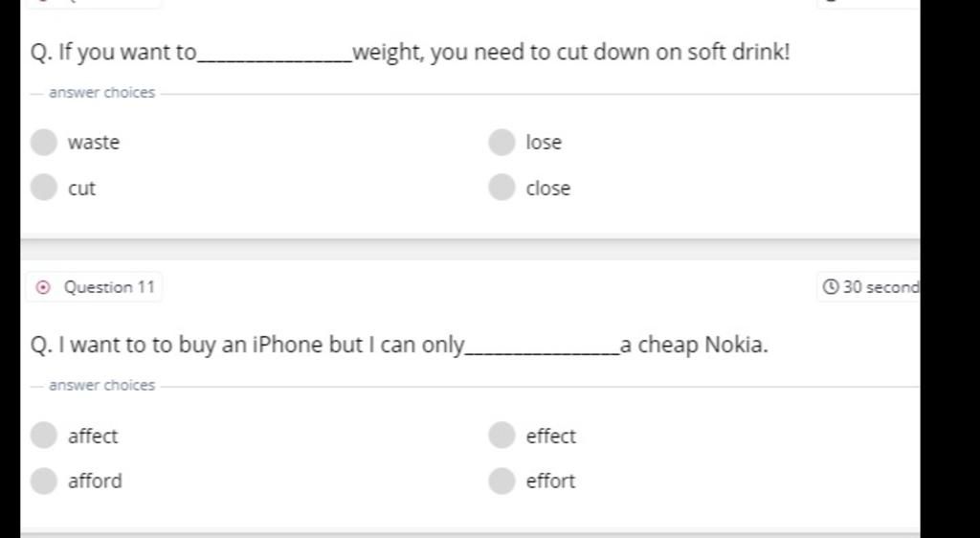The image size is (980, 538).
Task: Pick the 'cut' radio button
Action: tap(44, 188)
